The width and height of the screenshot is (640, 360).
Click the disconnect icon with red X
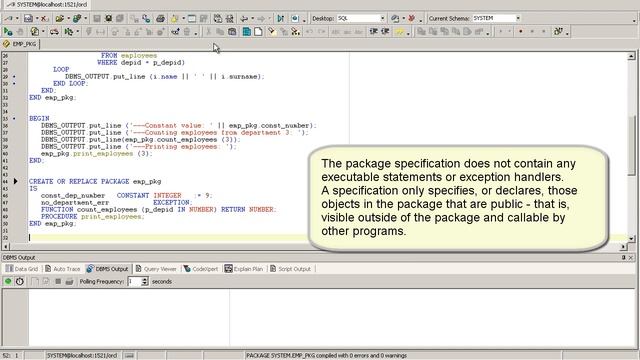pyautogui.click(x=44, y=18)
